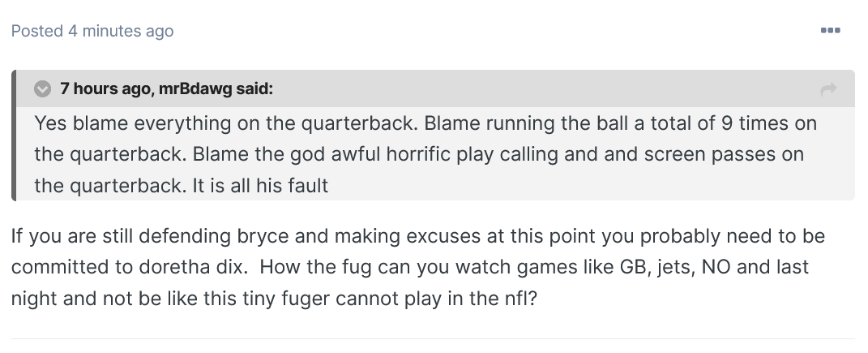Click the word "said:" in the quote header
Screen dimensions: 868x353
click(x=254, y=88)
